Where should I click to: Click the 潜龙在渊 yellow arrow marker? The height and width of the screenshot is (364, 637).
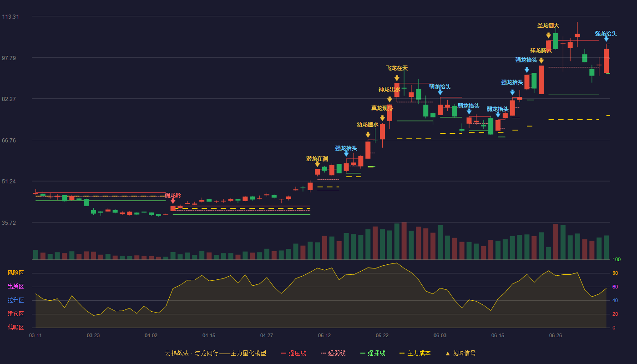tap(317, 164)
